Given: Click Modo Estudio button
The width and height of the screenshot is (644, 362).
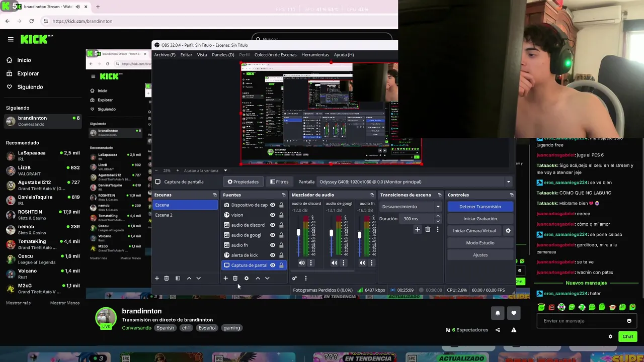Looking at the screenshot, I should pyautogui.click(x=480, y=243).
